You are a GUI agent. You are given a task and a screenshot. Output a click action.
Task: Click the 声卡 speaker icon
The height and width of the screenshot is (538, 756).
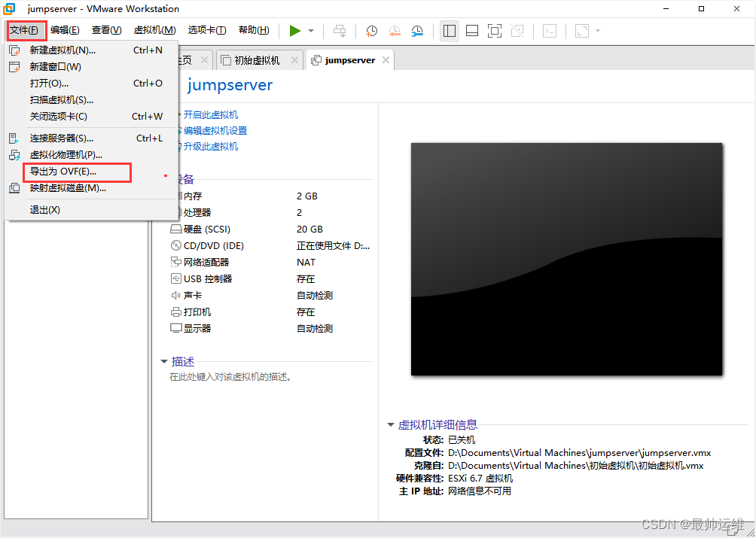(x=176, y=295)
